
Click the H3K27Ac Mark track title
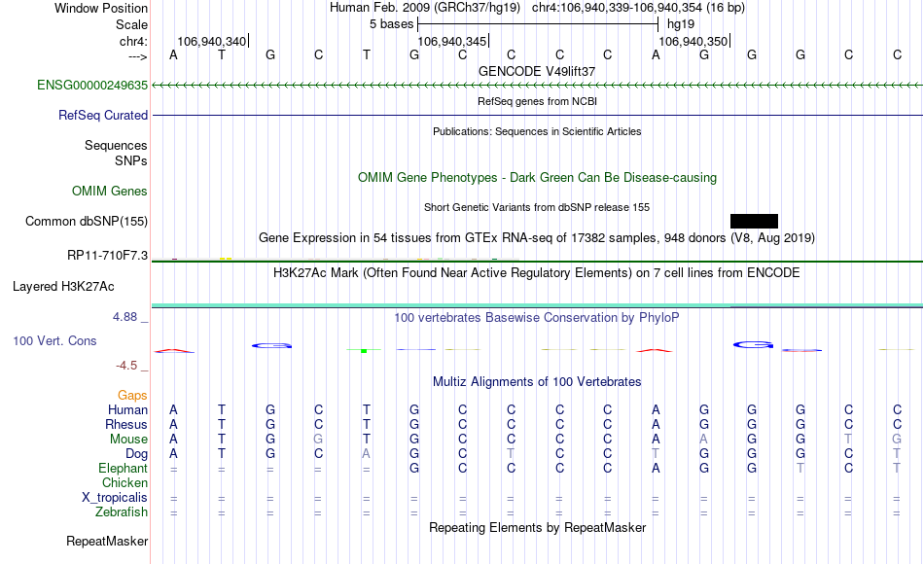(x=537, y=273)
